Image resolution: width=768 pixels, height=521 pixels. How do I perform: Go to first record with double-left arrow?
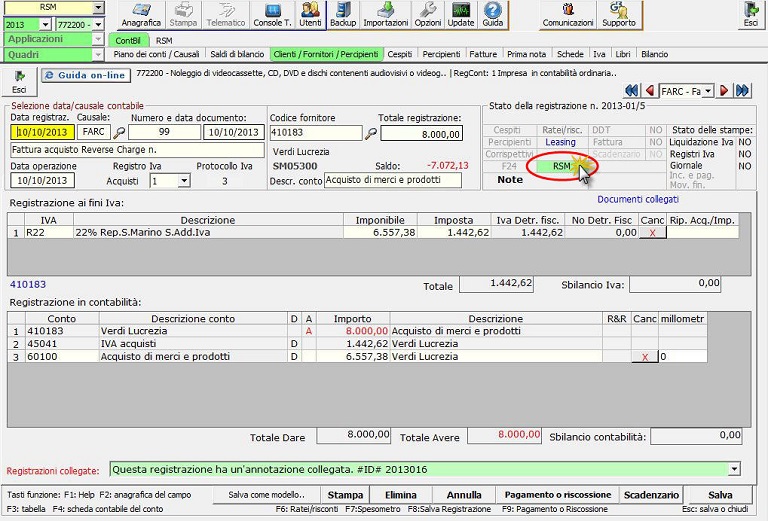(x=632, y=91)
